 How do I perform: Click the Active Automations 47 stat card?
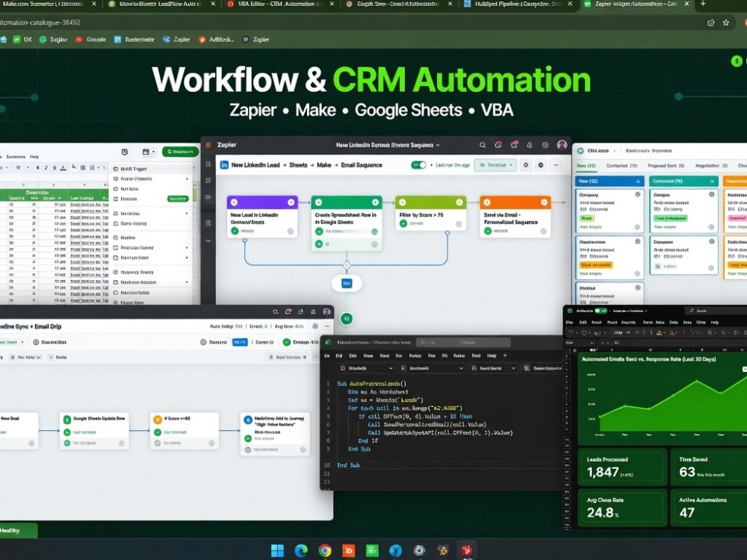710,507
